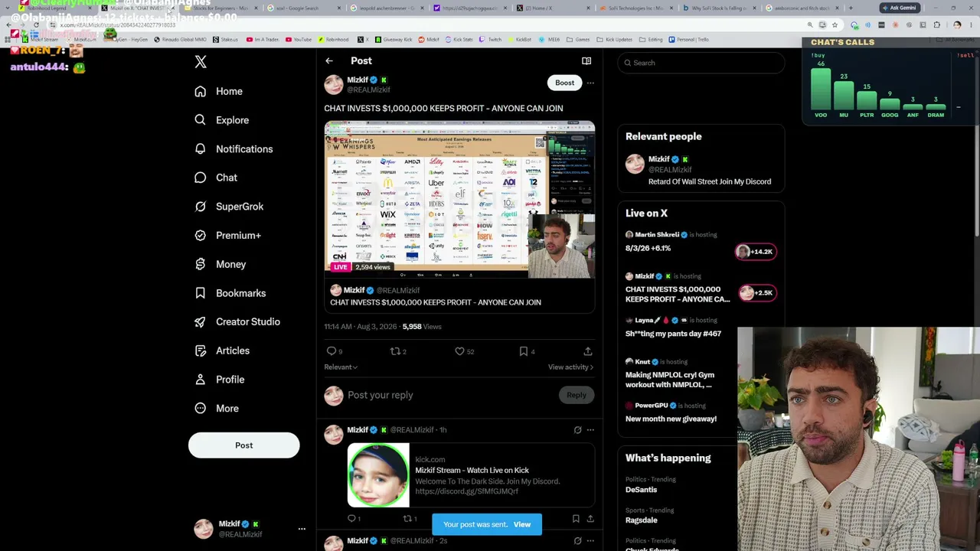Open View activity link

pos(570,367)
